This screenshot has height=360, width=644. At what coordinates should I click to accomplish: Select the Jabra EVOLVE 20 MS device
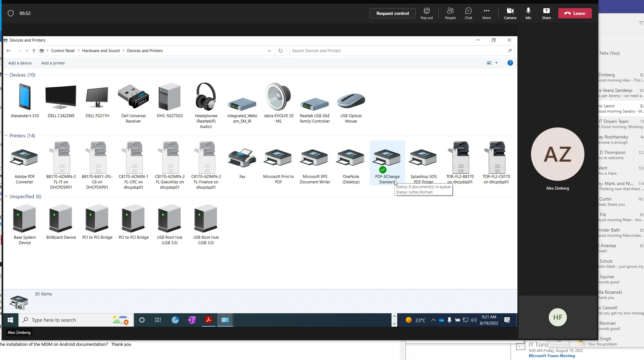coord(278,97)
